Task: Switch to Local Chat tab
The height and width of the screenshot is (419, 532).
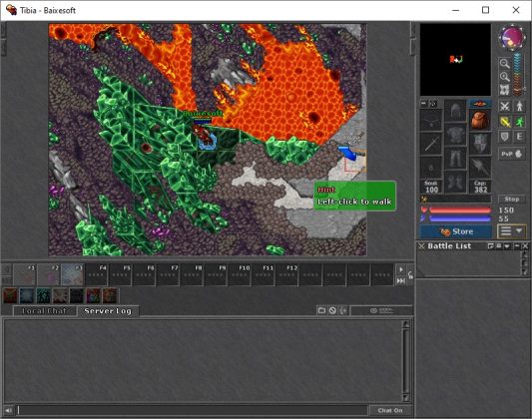Action: (x=44, y=311)
